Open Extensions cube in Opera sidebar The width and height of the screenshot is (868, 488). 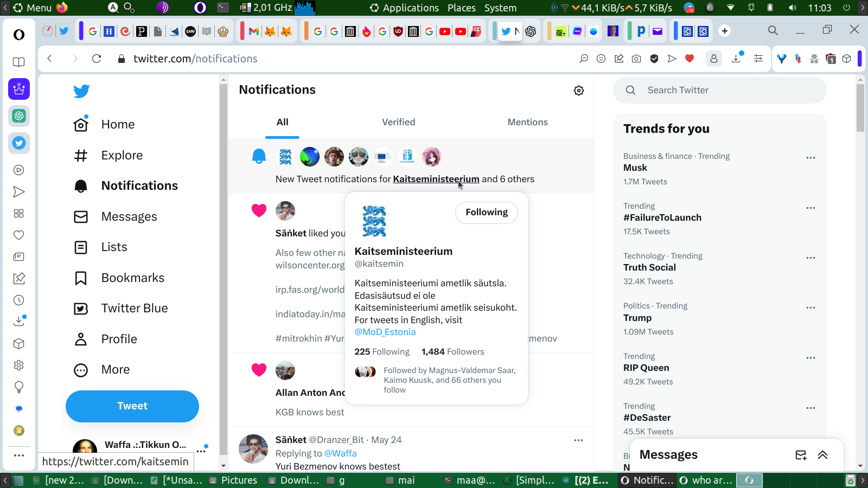(x=19, y=344)
